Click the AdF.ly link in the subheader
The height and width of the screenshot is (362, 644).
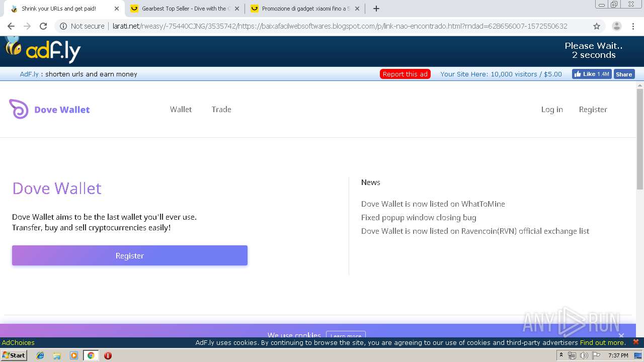pyautogui.click(x=29, y=74)
